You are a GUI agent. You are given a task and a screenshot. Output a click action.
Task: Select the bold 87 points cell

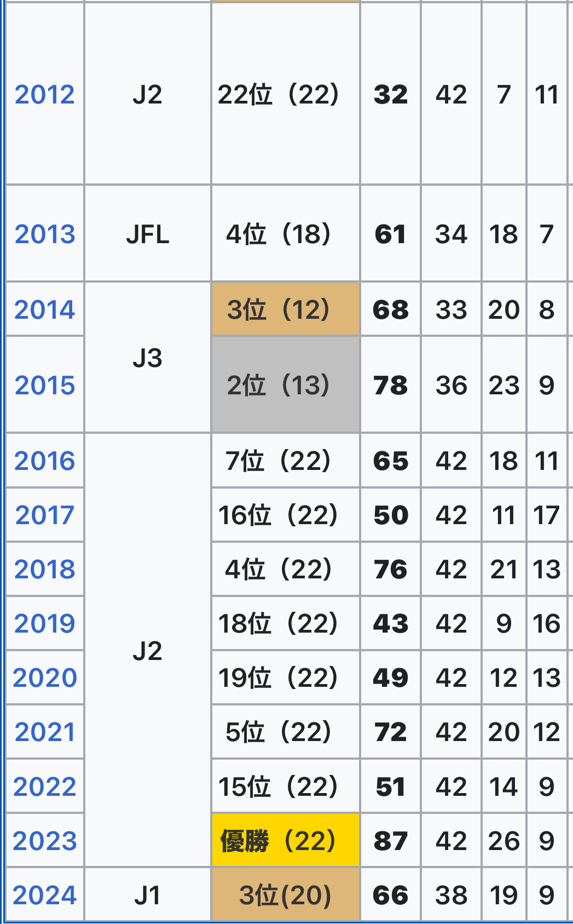[390, 841]
